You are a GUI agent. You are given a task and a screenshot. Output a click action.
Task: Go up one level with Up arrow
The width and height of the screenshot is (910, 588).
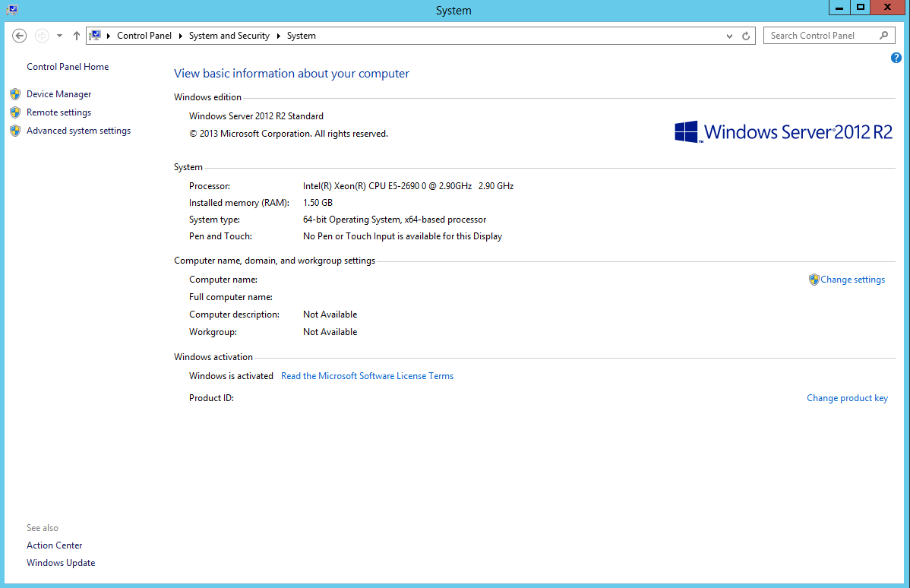[x=77, y=36]
